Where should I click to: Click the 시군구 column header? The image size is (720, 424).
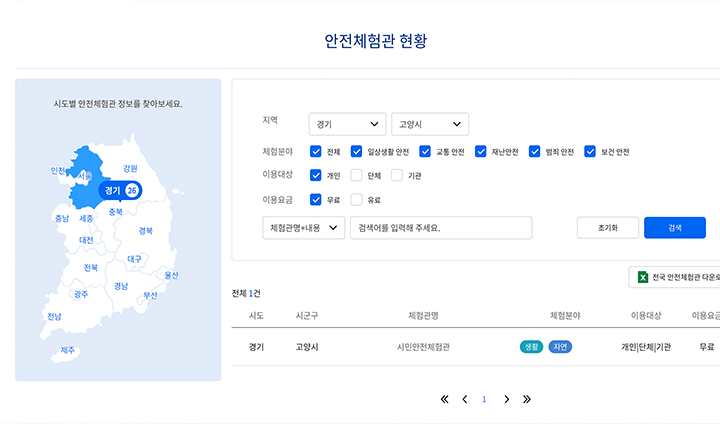pos(307,316)
